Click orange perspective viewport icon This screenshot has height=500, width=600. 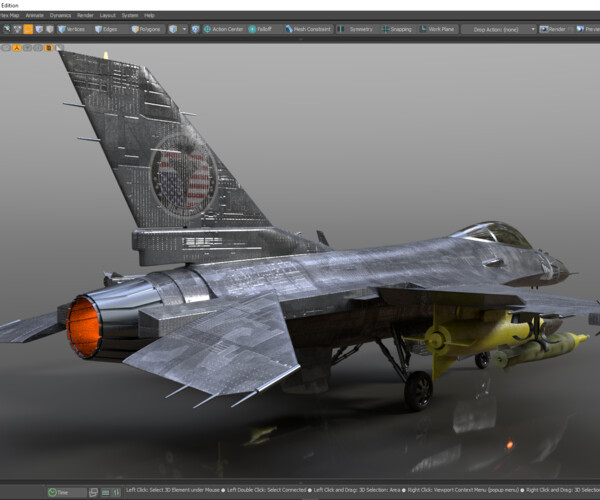click(x=16, y=48)
